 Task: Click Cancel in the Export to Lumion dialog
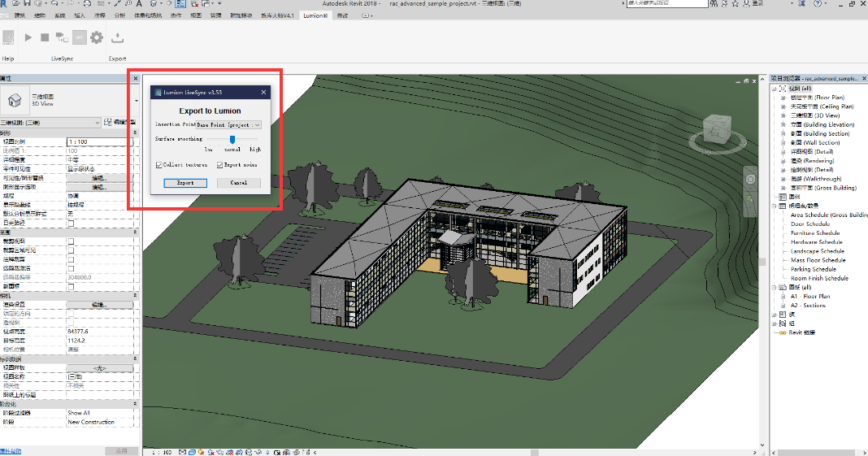(x=239, y=183)
